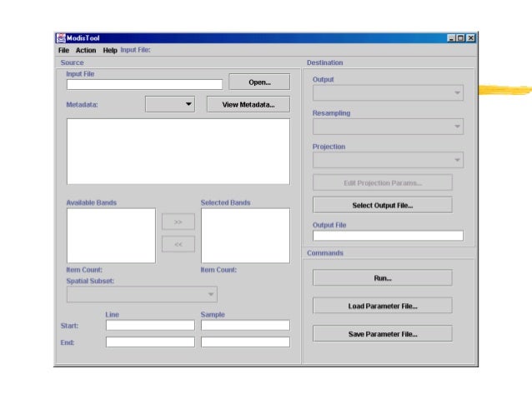
Task: Click the Output File text field
Action: click(388, 236)
